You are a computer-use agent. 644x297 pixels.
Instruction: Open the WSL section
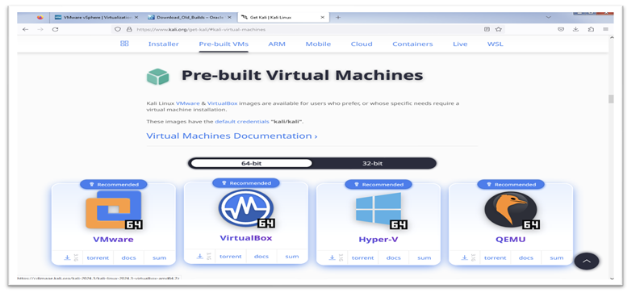coord(495,44)
